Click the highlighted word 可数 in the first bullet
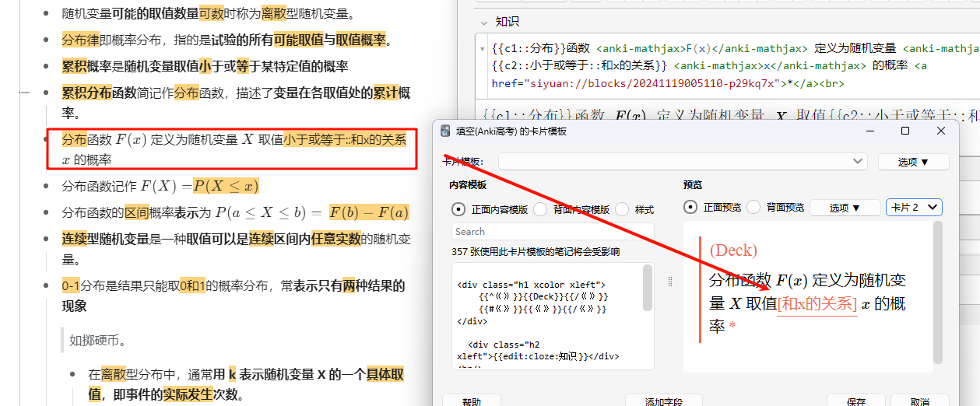The image size is (980, 406). (x=212, y=14)
